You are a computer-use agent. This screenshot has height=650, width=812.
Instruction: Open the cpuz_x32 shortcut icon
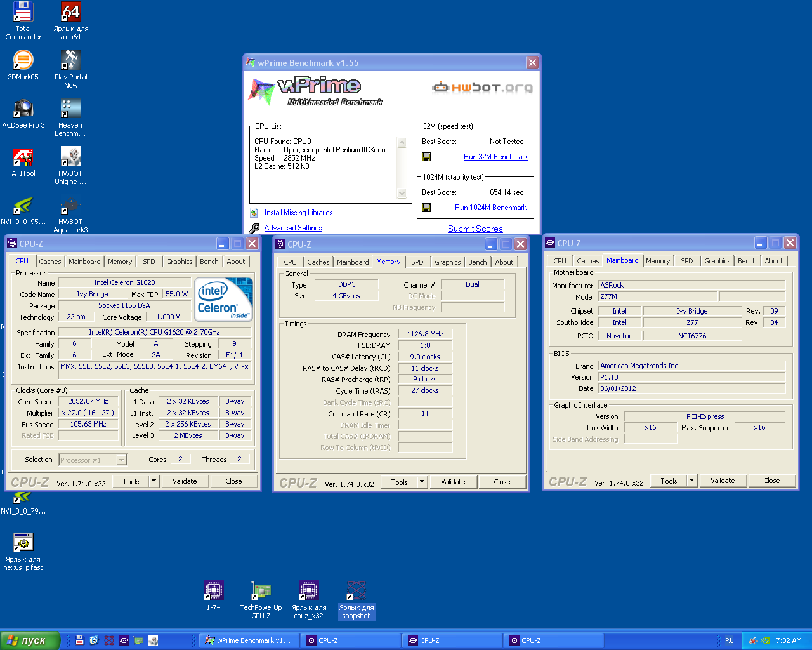pyautogui.click(x=309, y=600)
